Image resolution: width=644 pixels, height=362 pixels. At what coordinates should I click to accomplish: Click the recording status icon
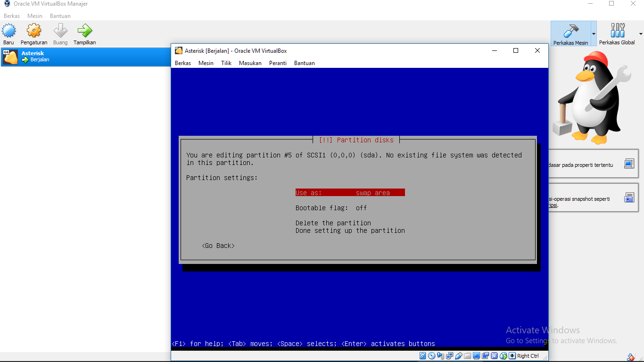pyautogui.click(x=485, y=356)
